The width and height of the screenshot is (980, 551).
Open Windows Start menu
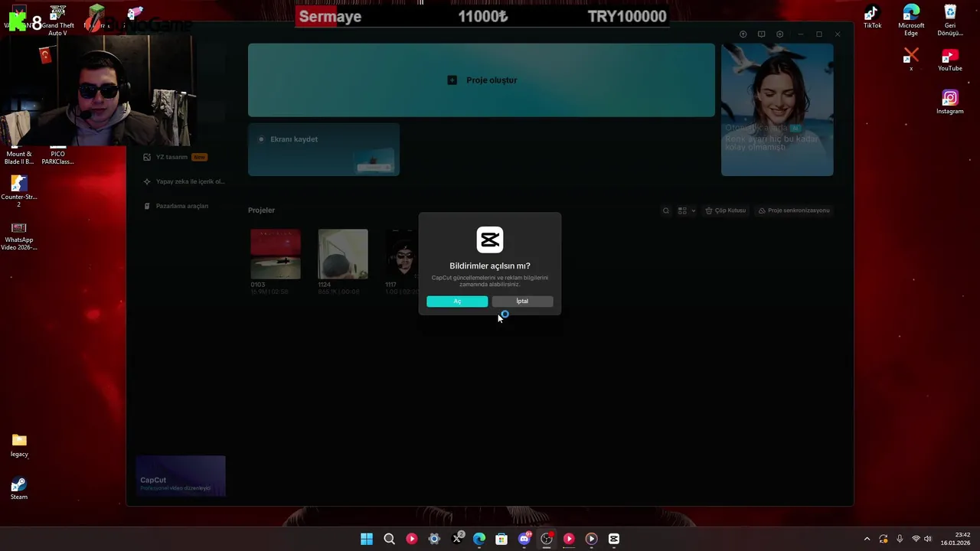point(367,539)
